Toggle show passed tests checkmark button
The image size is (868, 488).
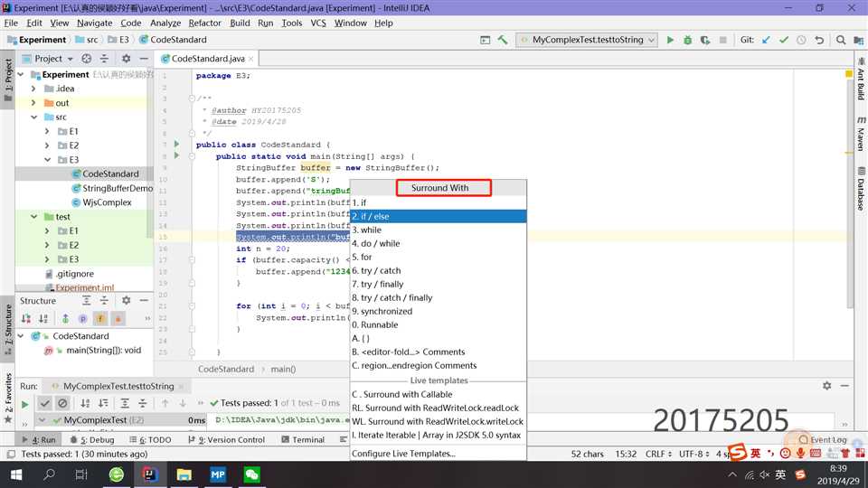pos(45,403)
